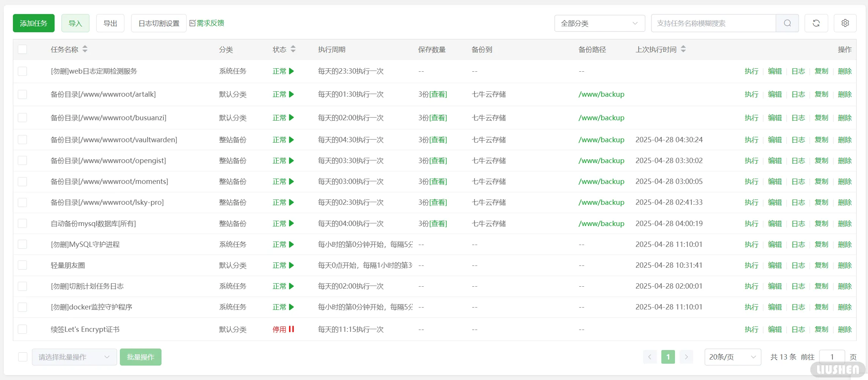Open the 全部分类 category dropdown

[599, 23]
